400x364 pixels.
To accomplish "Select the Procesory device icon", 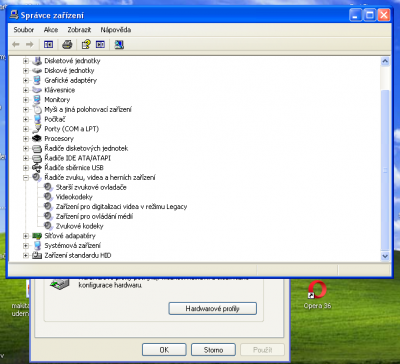I will (x=37, y=138).
